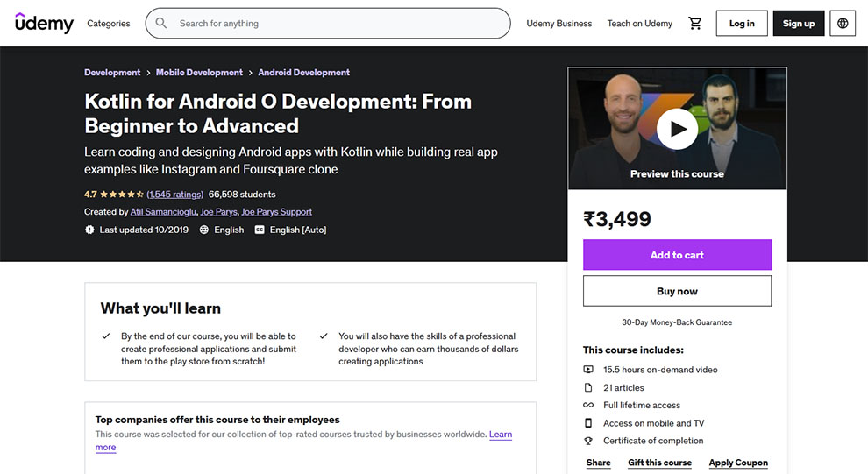Focus the Search for anything field

pyautogui.click(x=328, y=24)
